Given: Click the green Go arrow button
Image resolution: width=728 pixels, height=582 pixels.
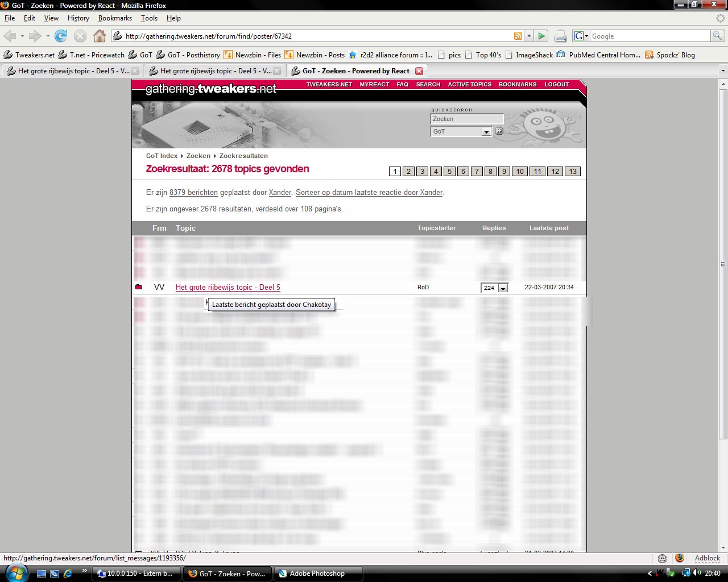Looking at the screenshot, I should click(541, 36).
